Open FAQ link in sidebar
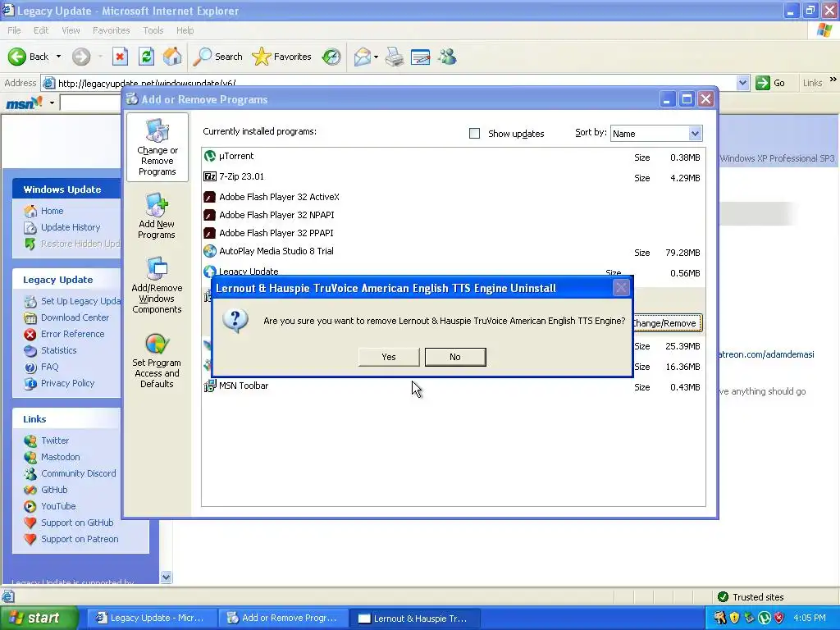The image size is (840, 630). (50, 367)
